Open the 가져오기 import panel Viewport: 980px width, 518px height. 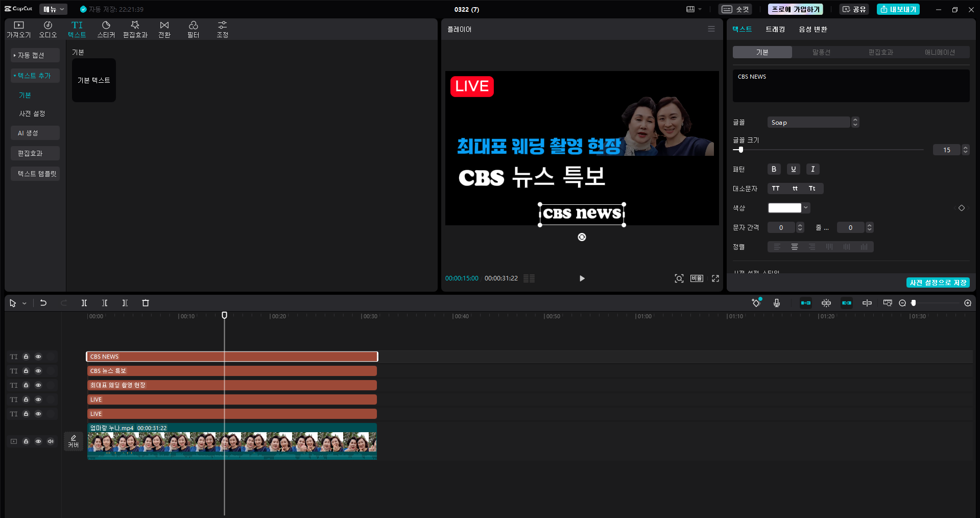coord(19,30)
